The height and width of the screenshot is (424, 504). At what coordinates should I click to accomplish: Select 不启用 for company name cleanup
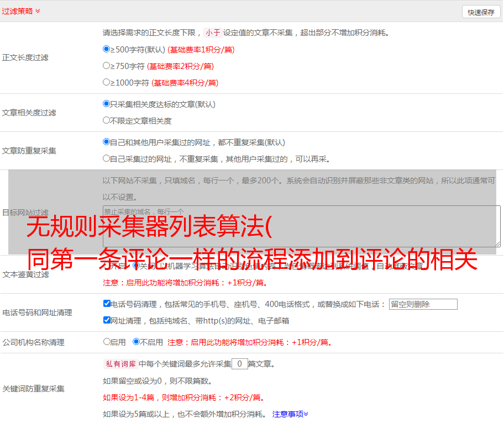136,342
